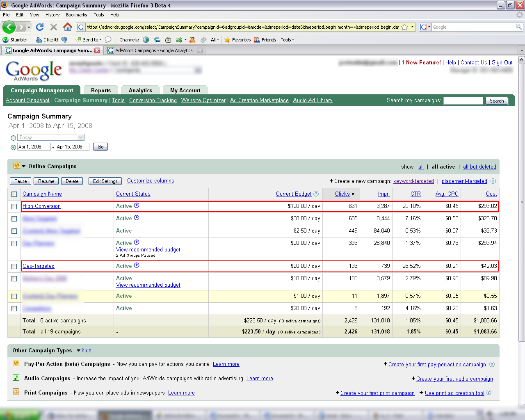
Task: Close the Google AdWords Campaign Summary tab
Action: 97,50
